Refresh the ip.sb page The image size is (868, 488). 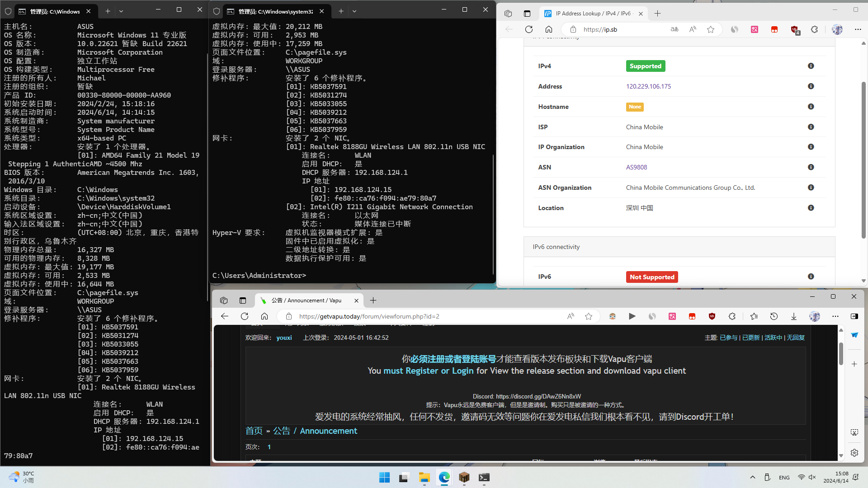pos(529,29)
